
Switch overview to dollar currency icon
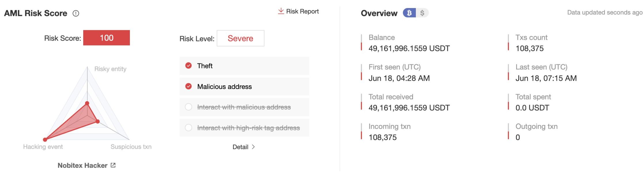(422, 13)
